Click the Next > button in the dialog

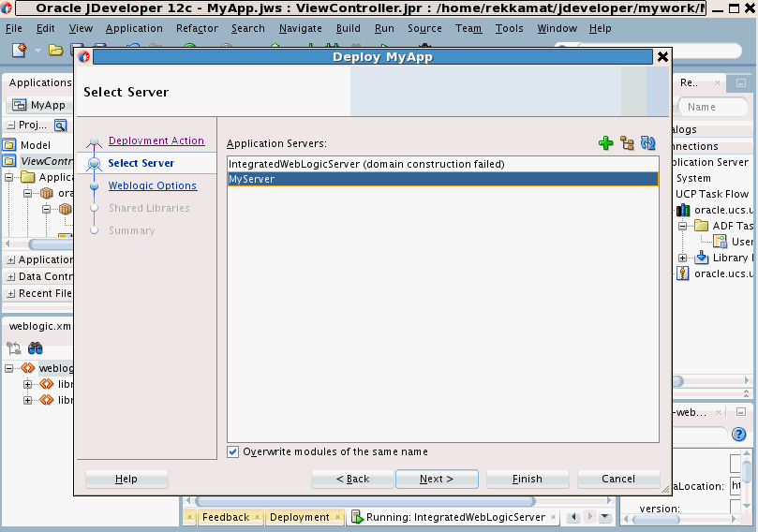(437, 479)
